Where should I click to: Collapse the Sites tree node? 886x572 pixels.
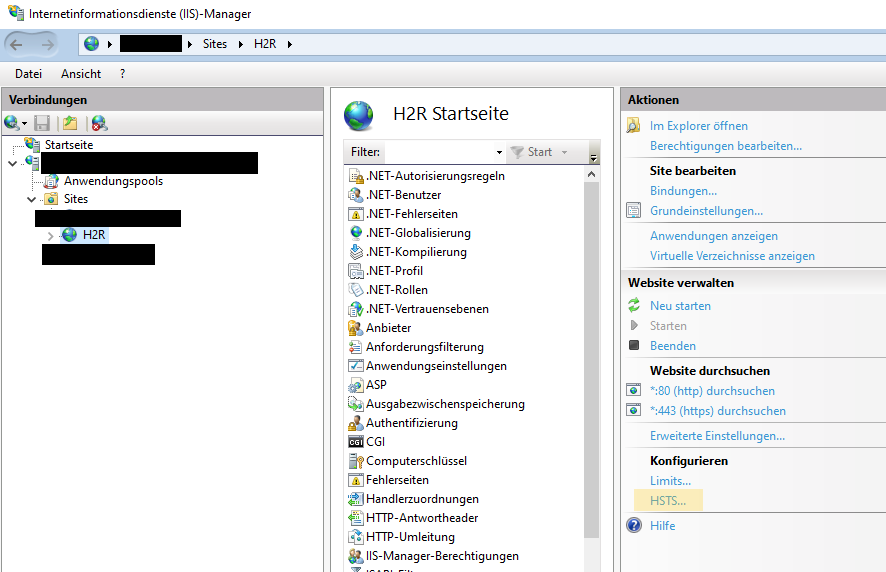tap(32, 199)
